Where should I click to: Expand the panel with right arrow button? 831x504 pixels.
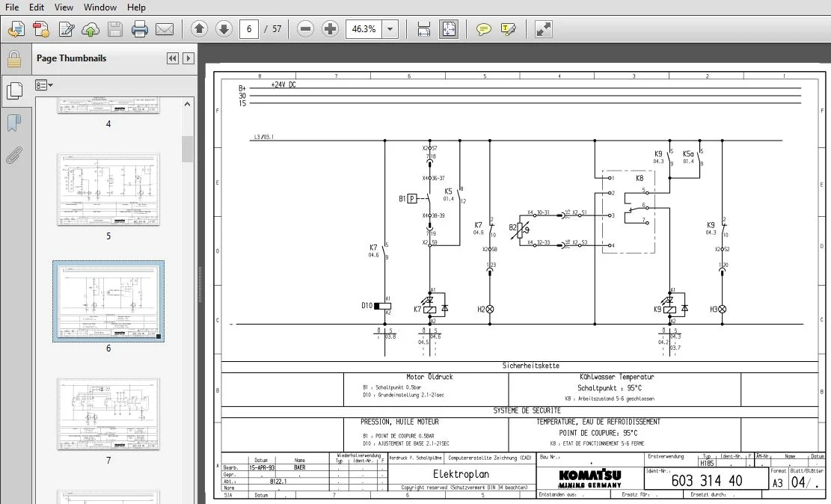click(188, 58)
